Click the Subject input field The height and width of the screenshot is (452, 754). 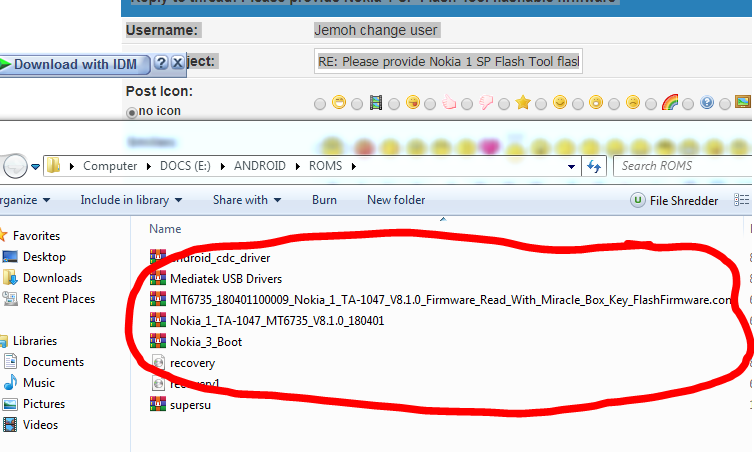[448, 61]
